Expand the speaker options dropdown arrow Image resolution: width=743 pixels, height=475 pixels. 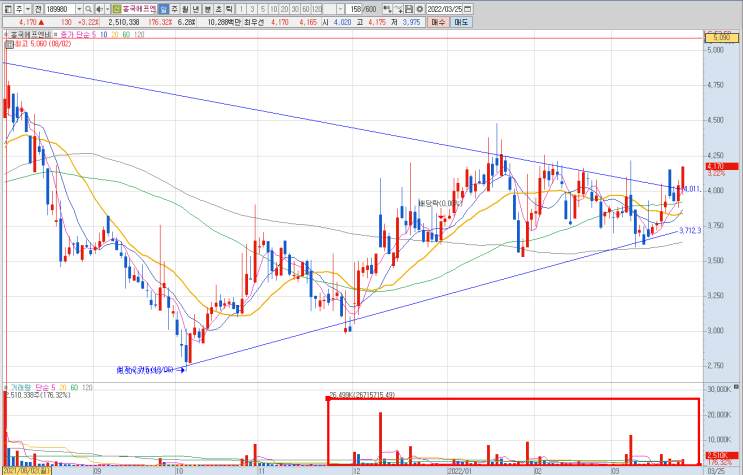click(x=108, y=9)
